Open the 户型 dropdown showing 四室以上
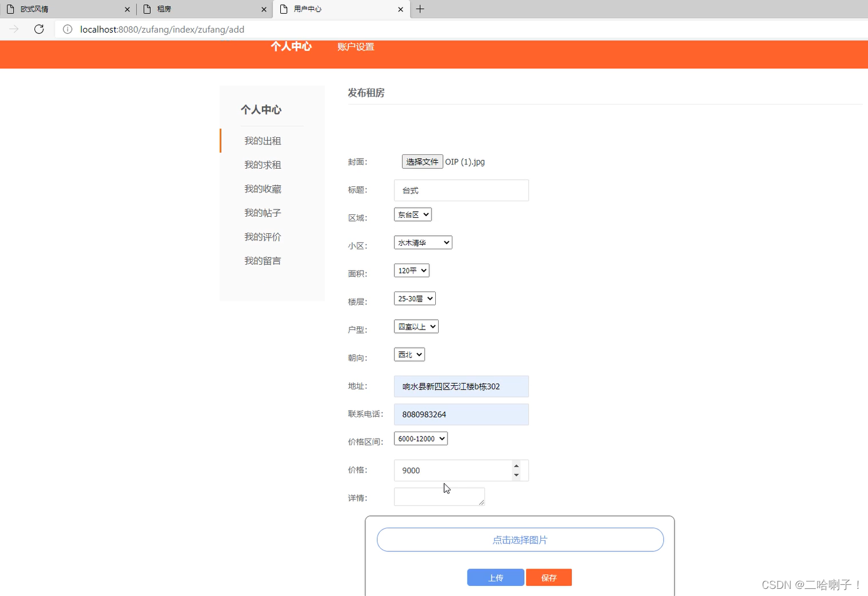Image resolution: width=868 pixels, height=596 pixels. [416, 326]
